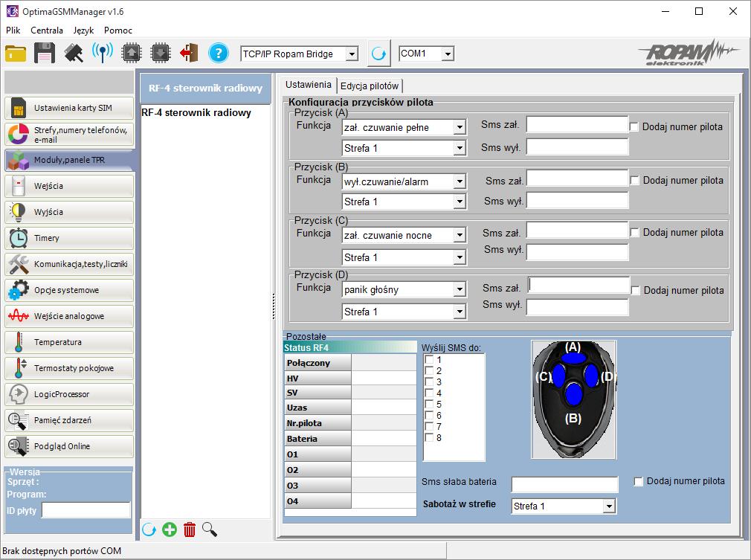Click Sms wył. field for Przycisk (B)
Image resolution: width=751 pixels, height=560 pixels.
[x=577, y=200]
